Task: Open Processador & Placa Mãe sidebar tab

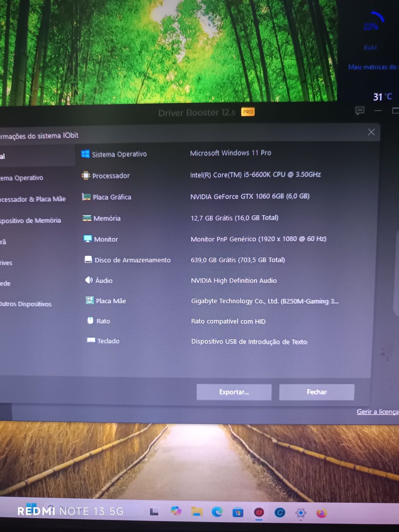Action: coord(33,199)
